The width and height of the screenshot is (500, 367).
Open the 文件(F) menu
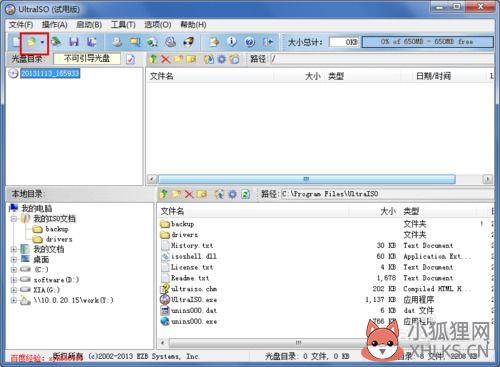[21, 25]
